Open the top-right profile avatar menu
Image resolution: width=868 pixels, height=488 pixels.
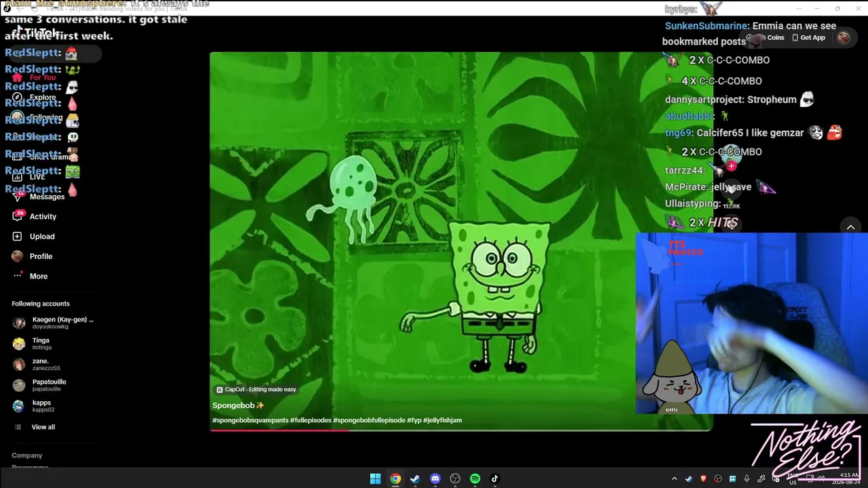(x=844, y=38)
